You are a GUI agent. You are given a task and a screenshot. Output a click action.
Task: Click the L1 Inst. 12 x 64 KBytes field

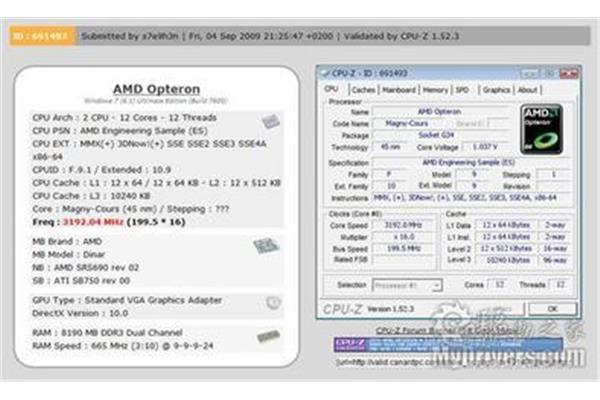(x=506, y=237)
